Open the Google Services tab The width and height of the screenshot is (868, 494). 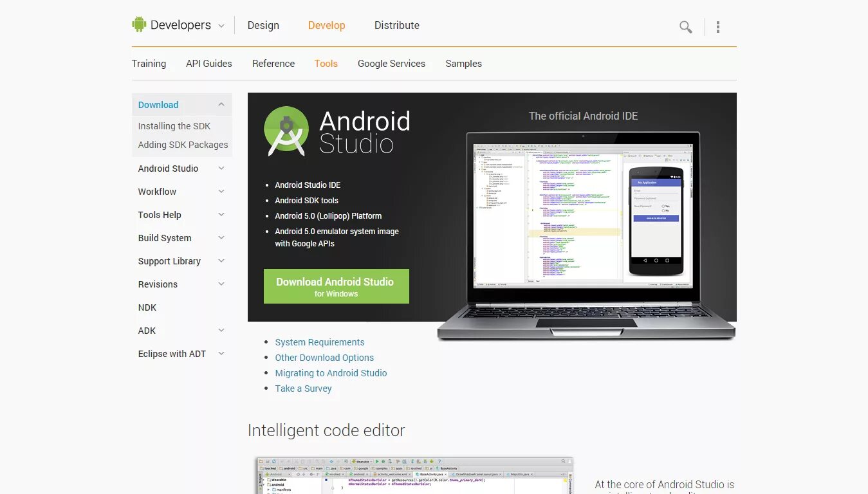pos(391,64)
